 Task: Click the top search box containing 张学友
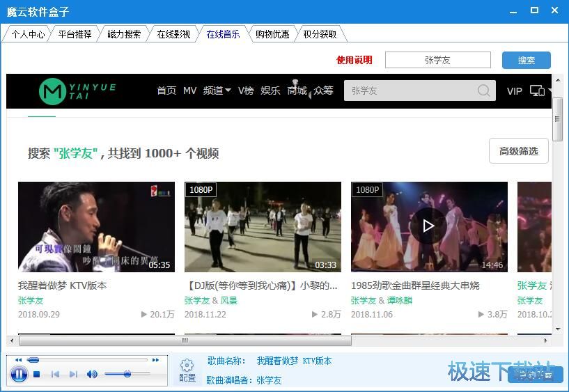point(438,60)
